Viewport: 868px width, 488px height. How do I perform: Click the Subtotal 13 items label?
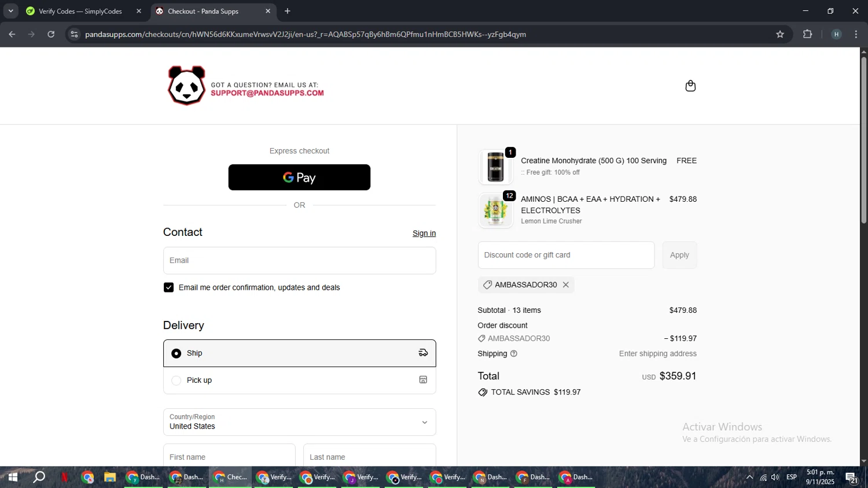click(509, 310)
